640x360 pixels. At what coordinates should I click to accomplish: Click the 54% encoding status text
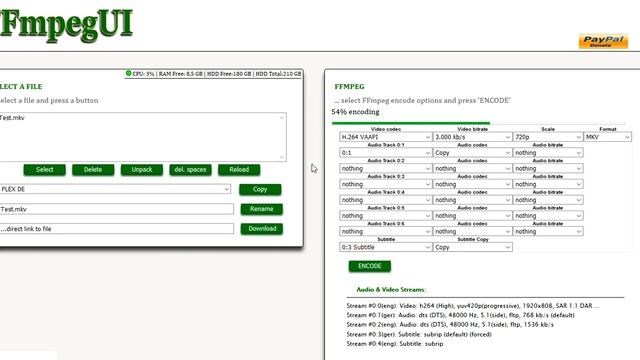click(x=356, y=112)
